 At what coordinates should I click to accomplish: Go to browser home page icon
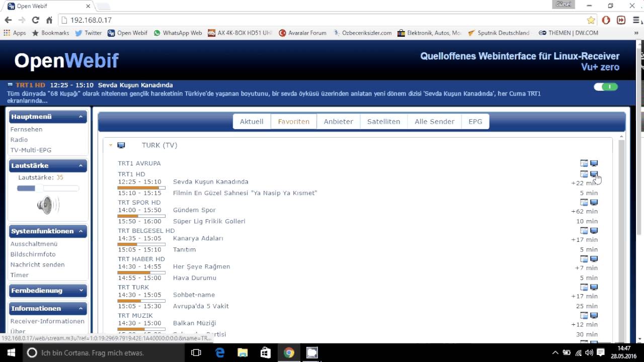[49, 20]
